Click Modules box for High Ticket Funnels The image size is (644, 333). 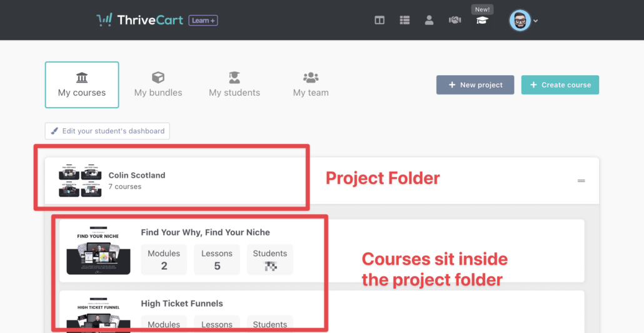pyautogui.click(x=164, y=324)
